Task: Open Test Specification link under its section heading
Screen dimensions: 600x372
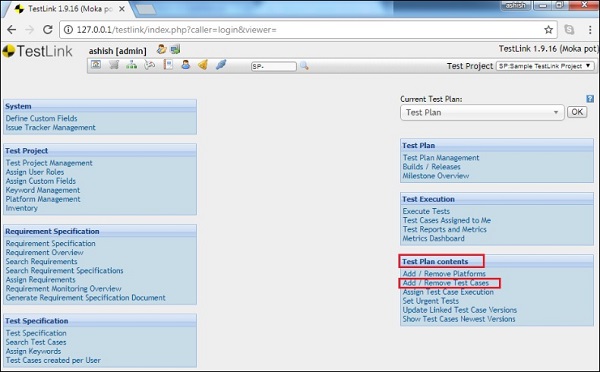Action: tap(36, 333)
